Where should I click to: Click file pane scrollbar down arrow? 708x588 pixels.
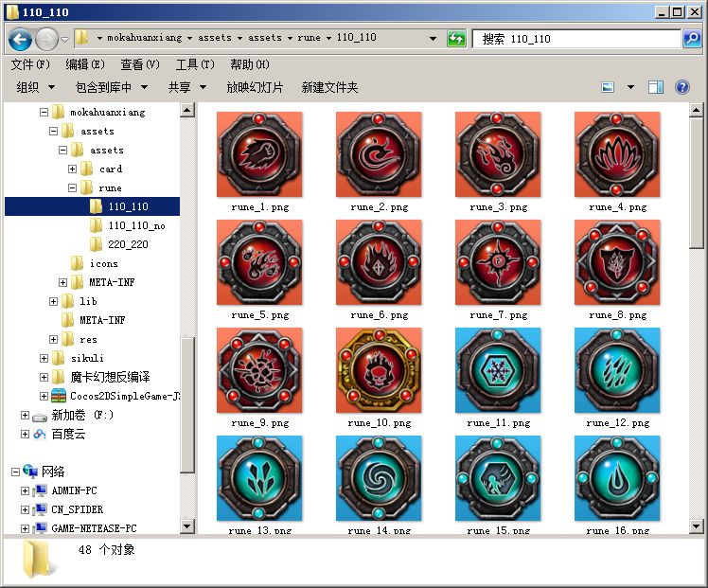point(696,526)
